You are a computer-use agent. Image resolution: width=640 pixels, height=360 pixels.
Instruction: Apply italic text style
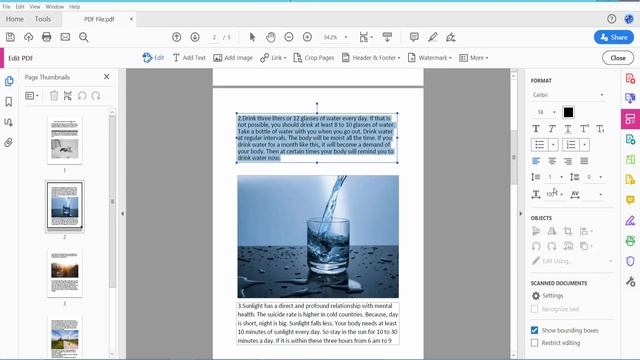(x=552, y=129)
